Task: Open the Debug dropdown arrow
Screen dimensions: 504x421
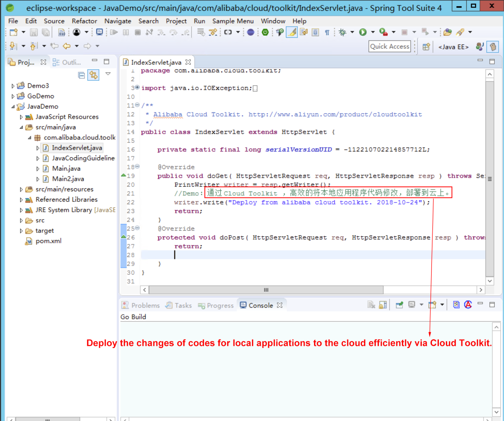Action: point(352,32)
